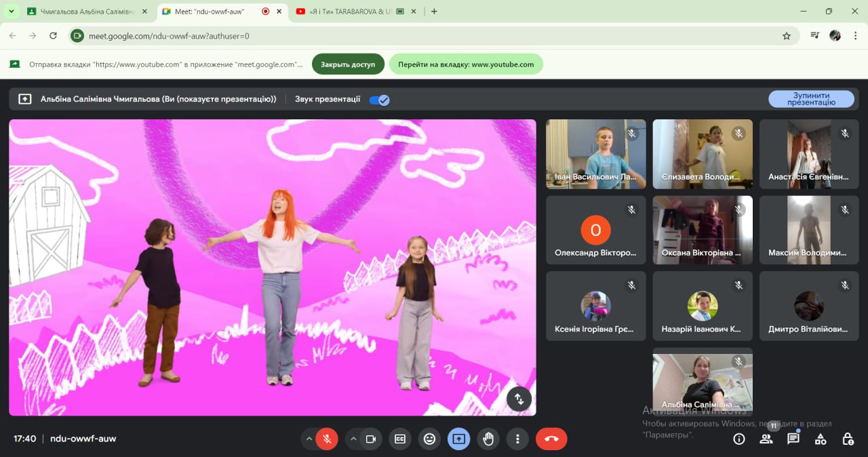The width and height of the screenshot is (868, 457).
Task: Leave the call with the red hangup button
Action: click(551, 439)
